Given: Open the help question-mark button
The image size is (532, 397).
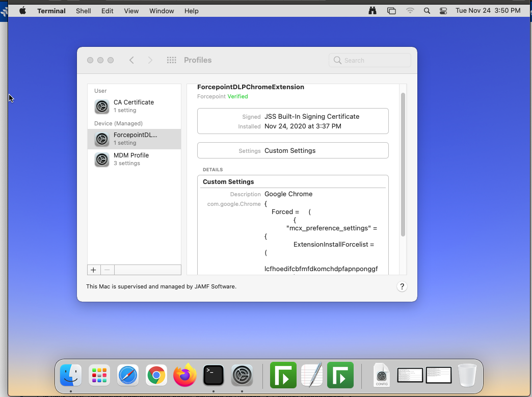Looking at the screenshot, I should 402,286.
